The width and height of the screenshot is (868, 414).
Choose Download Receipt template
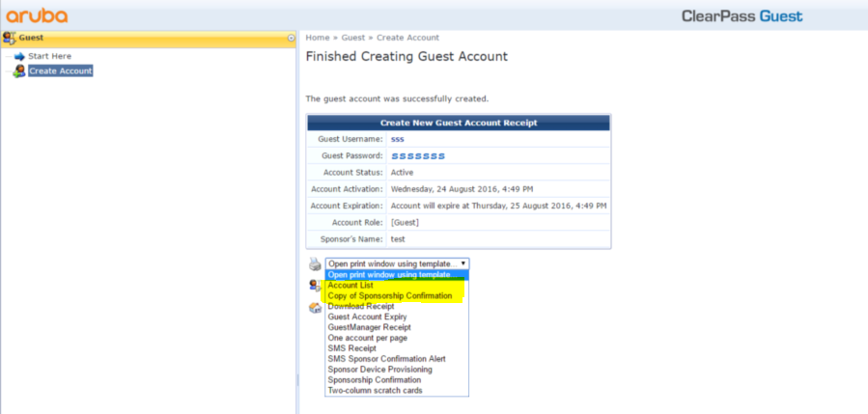397,306
